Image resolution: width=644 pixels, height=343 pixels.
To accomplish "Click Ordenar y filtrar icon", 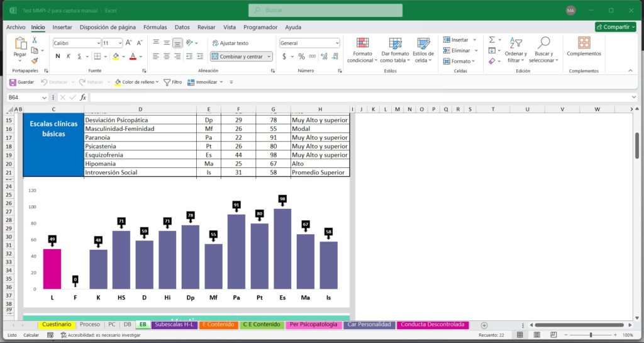I will 516,43.
